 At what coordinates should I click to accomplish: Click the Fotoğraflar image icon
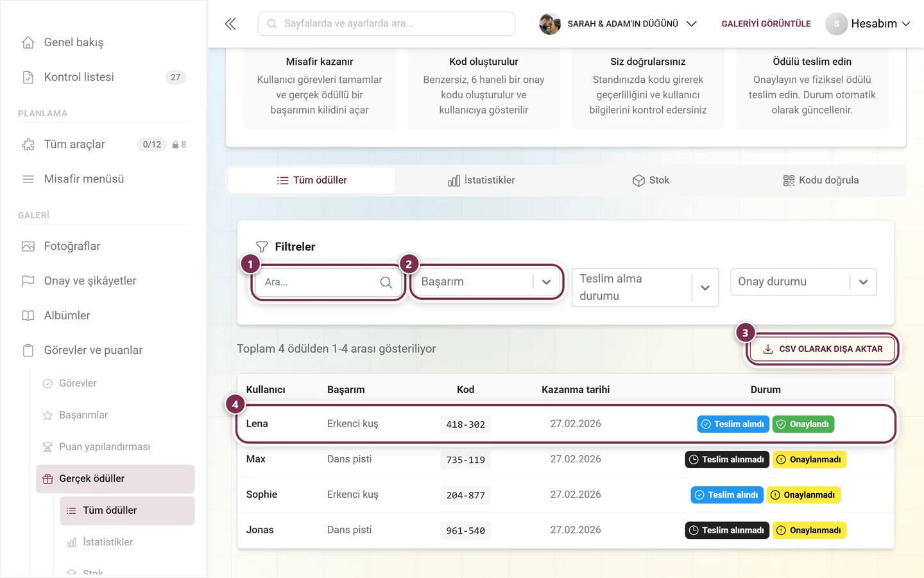point(28,246)
